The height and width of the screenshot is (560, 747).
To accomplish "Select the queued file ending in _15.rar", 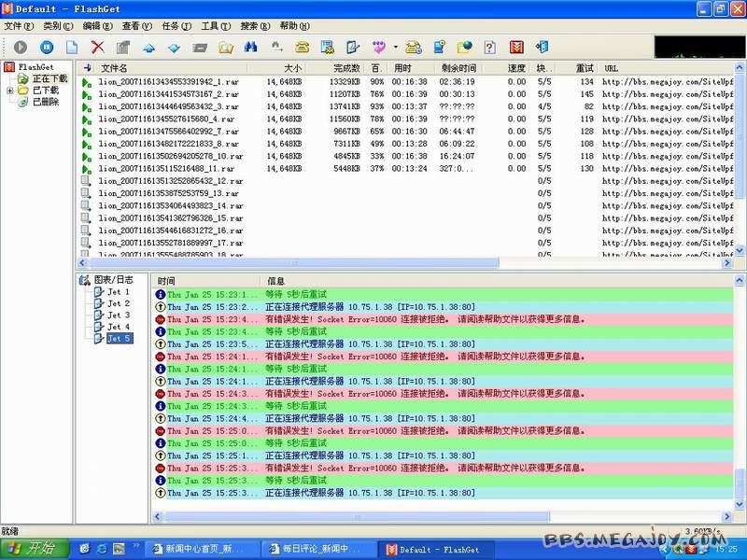I will pos(407,218).
